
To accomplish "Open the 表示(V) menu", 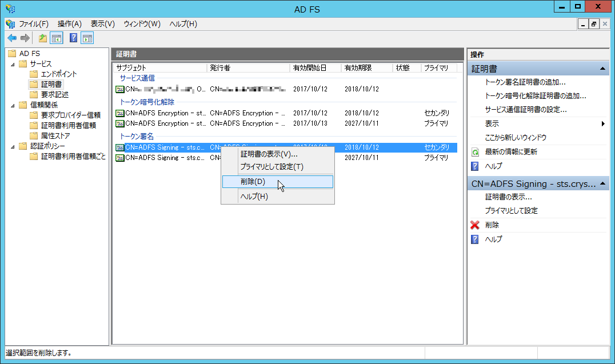I will 103,24.
